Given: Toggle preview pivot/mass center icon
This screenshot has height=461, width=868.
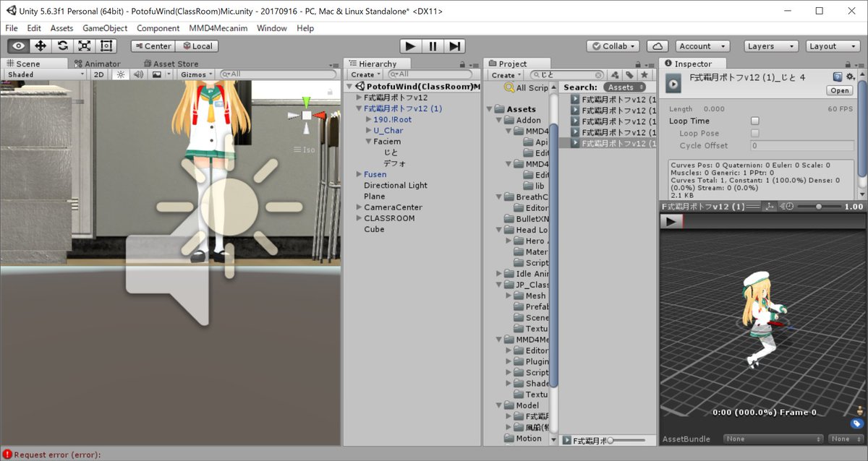Looking at the screenshot, I should click(x=770, y=207).
